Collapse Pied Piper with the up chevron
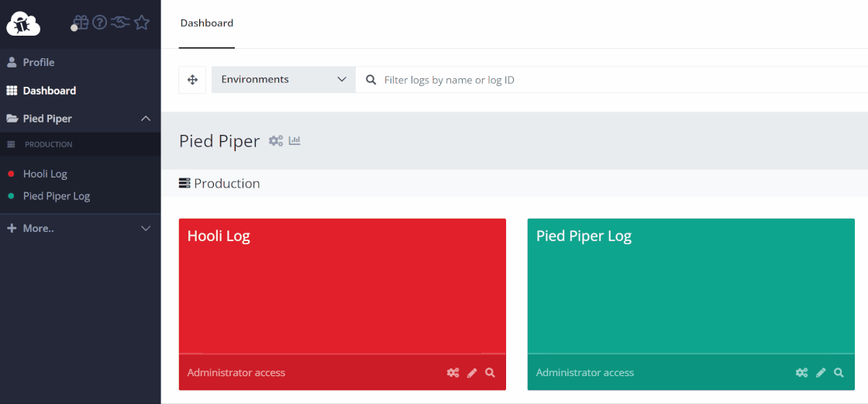Viewport: 868px width, 404px height. (146, 119)
